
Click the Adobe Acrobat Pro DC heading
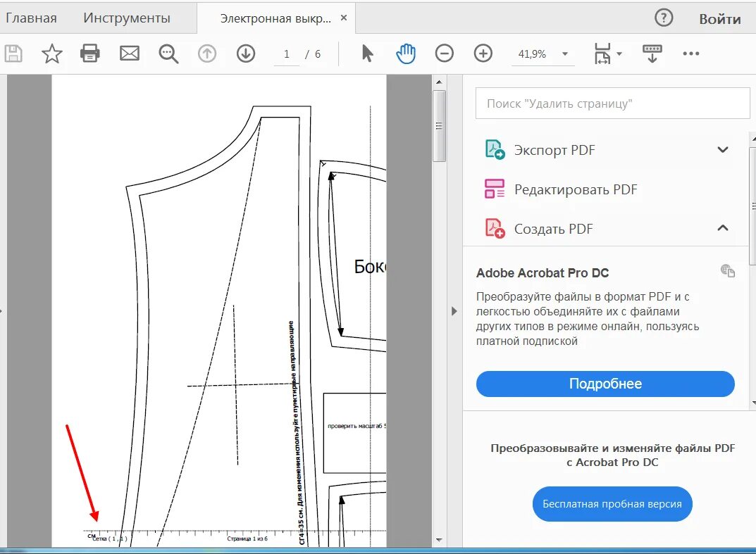[x=543, y=272]
